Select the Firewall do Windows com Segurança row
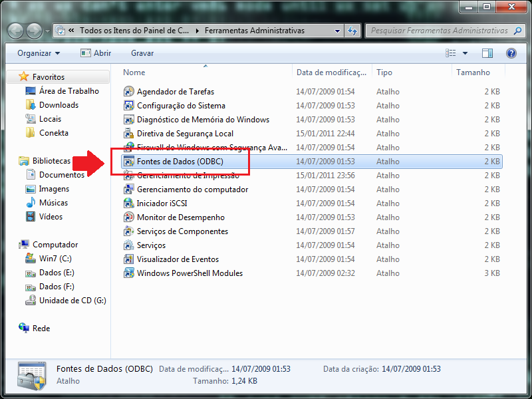 click(311, 147)
